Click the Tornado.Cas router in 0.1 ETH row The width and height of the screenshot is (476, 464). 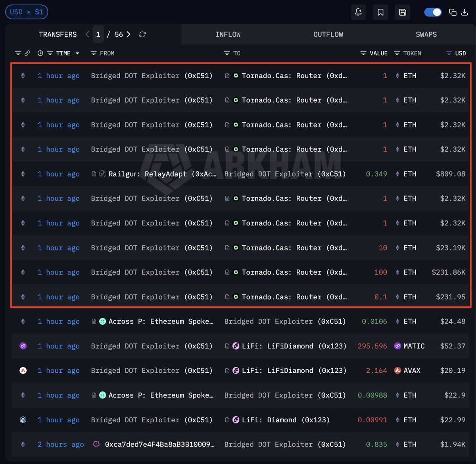[294, 297]
